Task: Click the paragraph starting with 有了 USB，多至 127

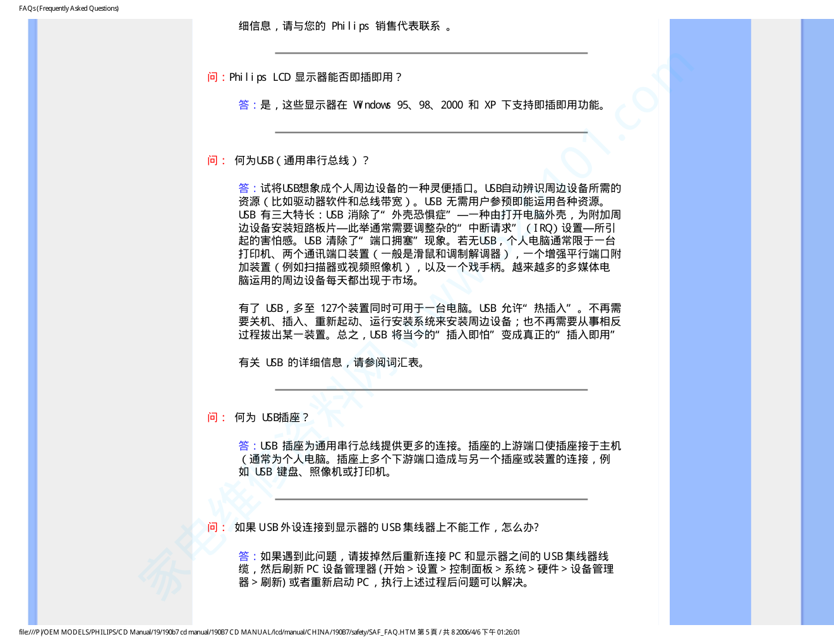Action: tap(430, 321)
